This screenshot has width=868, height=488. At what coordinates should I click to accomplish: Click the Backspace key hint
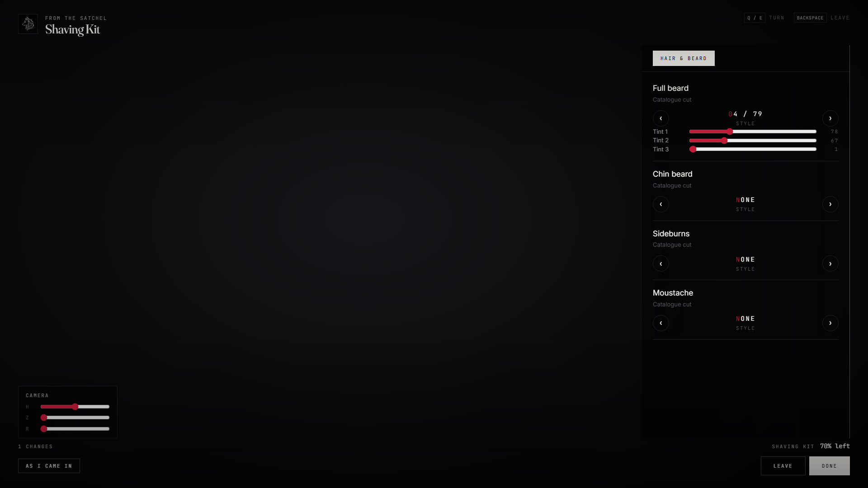[x=810, y=18]
